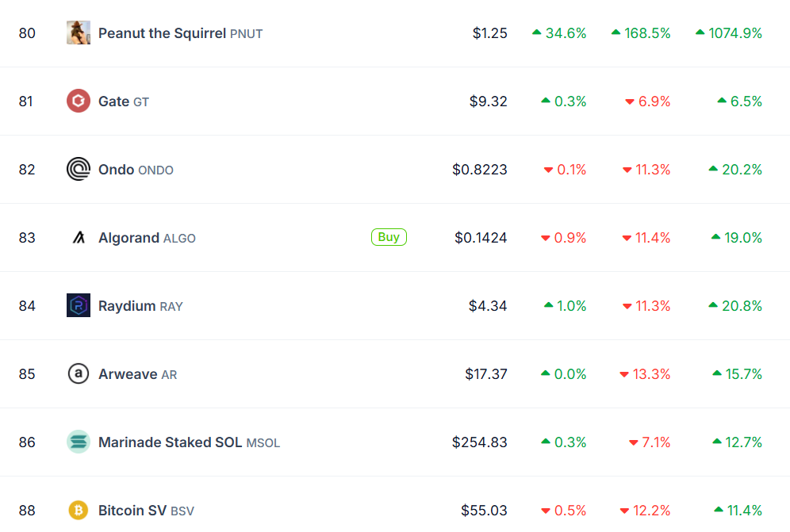Open the Gate GT coin page
The image size is (790, 532).
pos(123,101)
